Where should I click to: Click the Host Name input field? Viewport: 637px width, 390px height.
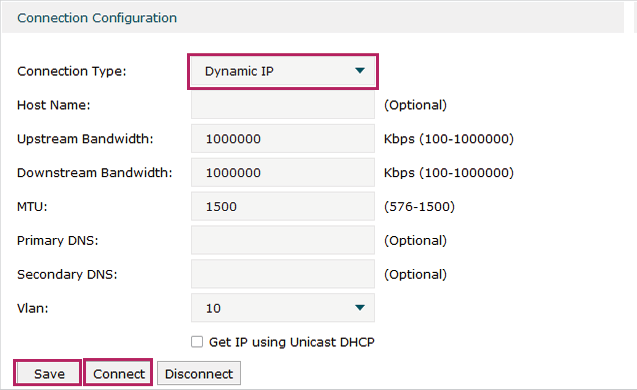point(283,105)
